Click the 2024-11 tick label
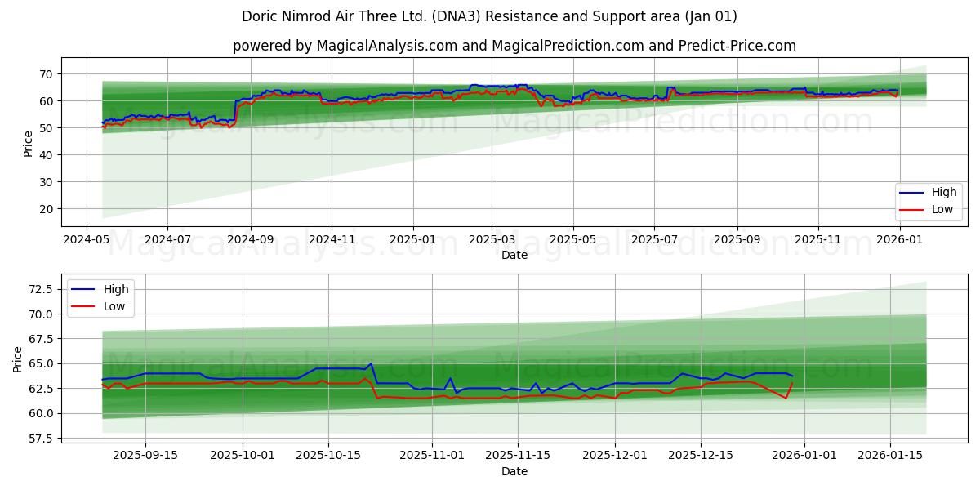The image size is (980, 490). coord(332,239)
